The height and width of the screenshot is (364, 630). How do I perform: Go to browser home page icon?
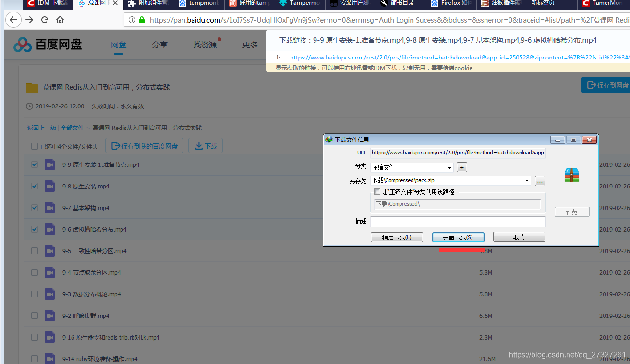60,20
